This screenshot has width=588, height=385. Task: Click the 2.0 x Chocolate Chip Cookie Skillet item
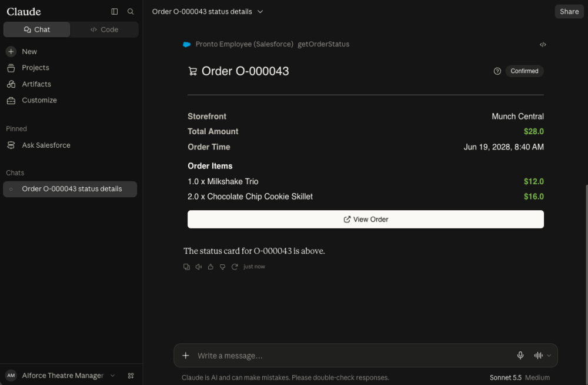click(250, 197)
